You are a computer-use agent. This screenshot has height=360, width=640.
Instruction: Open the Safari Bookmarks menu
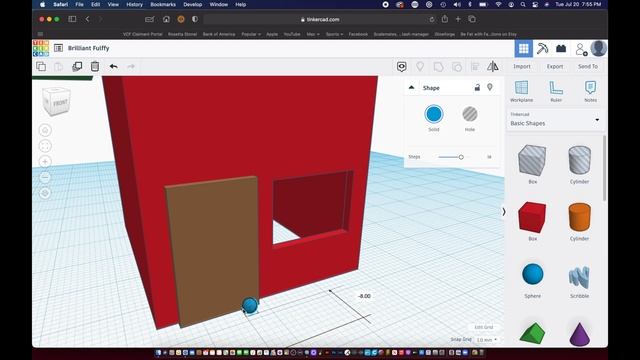pyautogui.click(x=163, y=4)
